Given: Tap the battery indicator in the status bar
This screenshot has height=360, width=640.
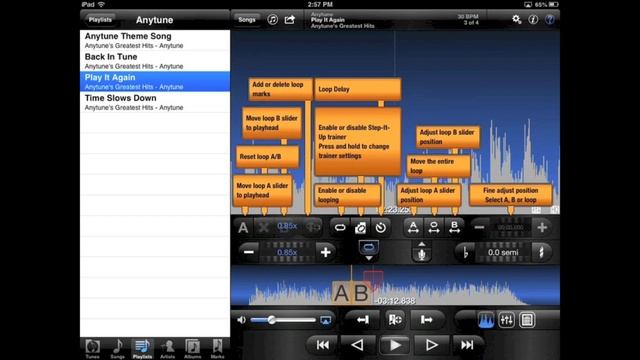Looking at the screenshot, I should (x=553, y=4).
